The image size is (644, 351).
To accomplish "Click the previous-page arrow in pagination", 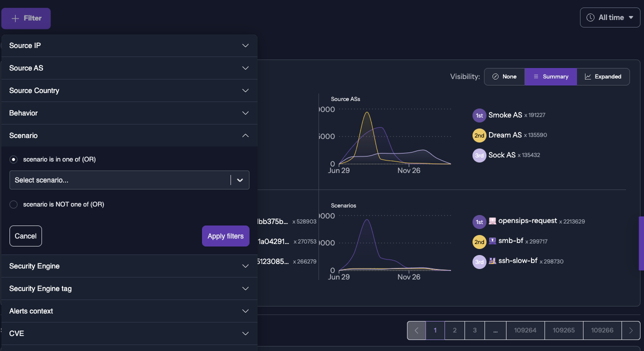I will [416, 330].
